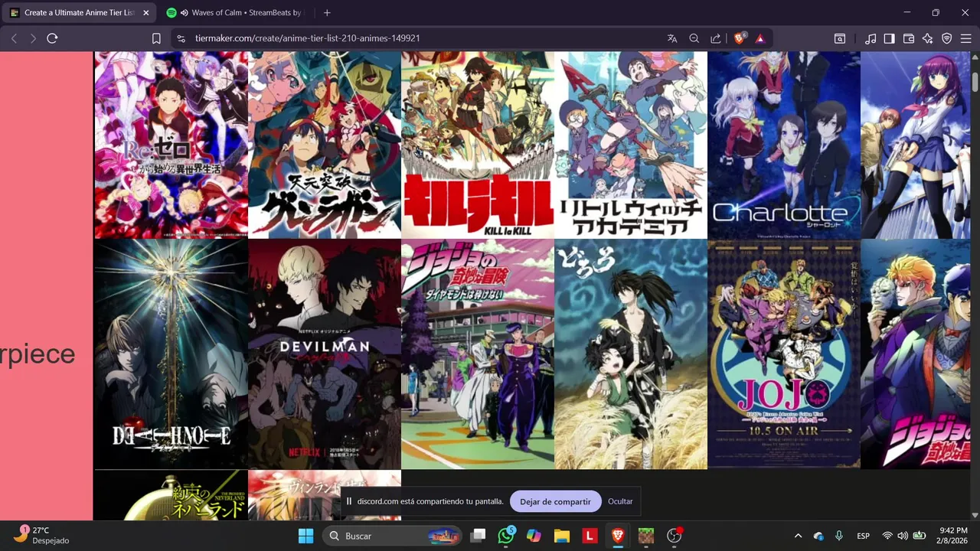Choose the Kill la Kill poster
This screenshot has height=551, width=980.
tap(478, 145)
